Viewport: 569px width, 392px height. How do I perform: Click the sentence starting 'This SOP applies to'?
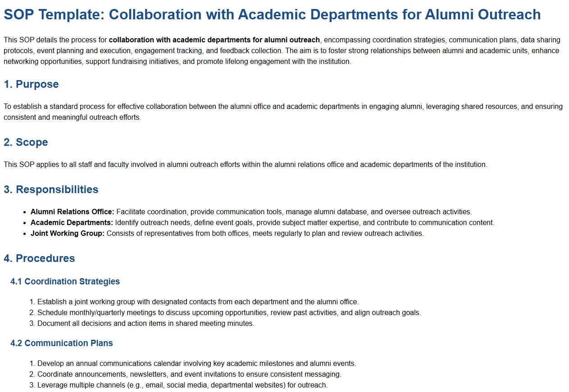coord(245,165)
